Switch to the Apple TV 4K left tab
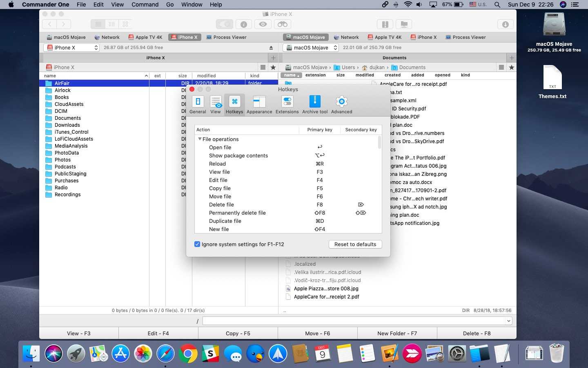588x368 pixels. tap(145, 37)
